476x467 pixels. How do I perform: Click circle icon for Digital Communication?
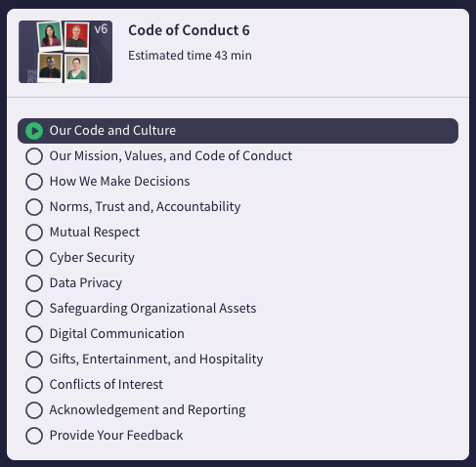[x=34, y=334]
